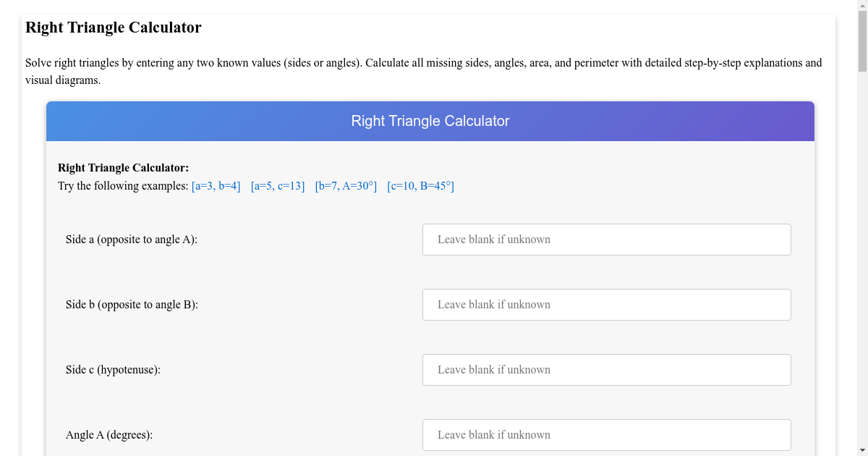The width and height of the screenshot is (868, 456).
Task: Click the 'Side a (opposite to angle A)' label
Action: coord(131,239)
